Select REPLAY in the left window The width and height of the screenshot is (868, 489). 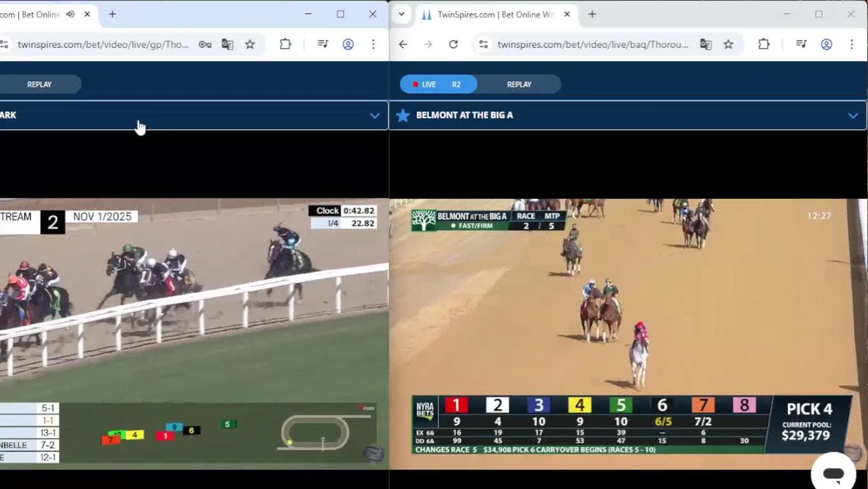[x=39, y=84]
